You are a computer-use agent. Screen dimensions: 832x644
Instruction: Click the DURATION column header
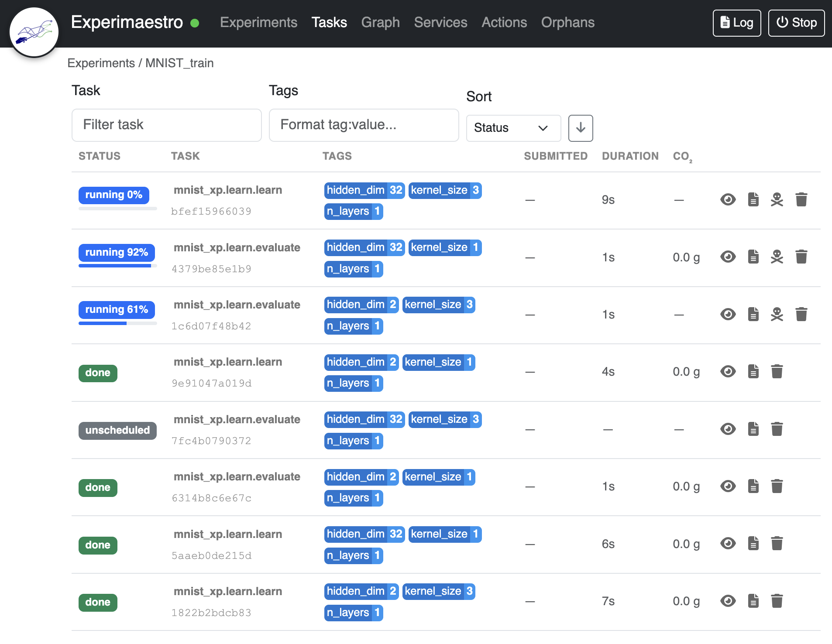pos(630,156)
